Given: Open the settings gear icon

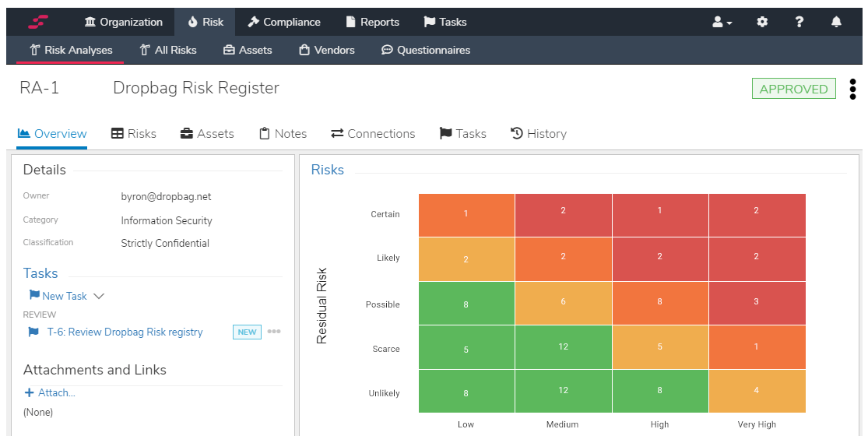Looking at the screenshot, I should tap(762, 22).
